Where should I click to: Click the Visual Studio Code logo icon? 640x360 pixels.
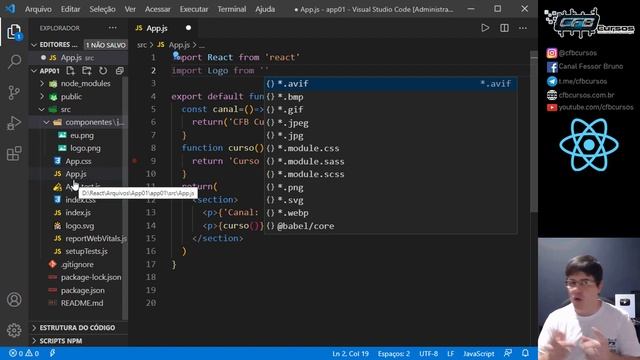coord(11,9)
